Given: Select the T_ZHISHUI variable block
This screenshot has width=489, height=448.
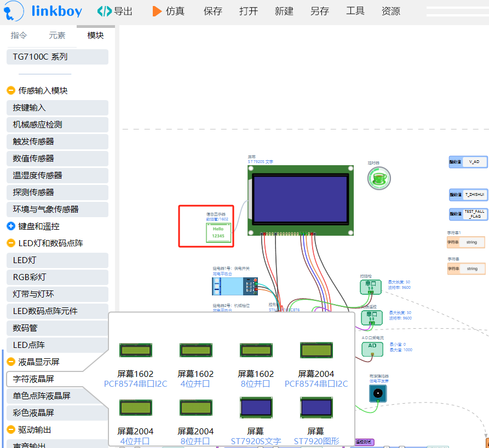Looking at the screenshot, I should click(468, 194).
